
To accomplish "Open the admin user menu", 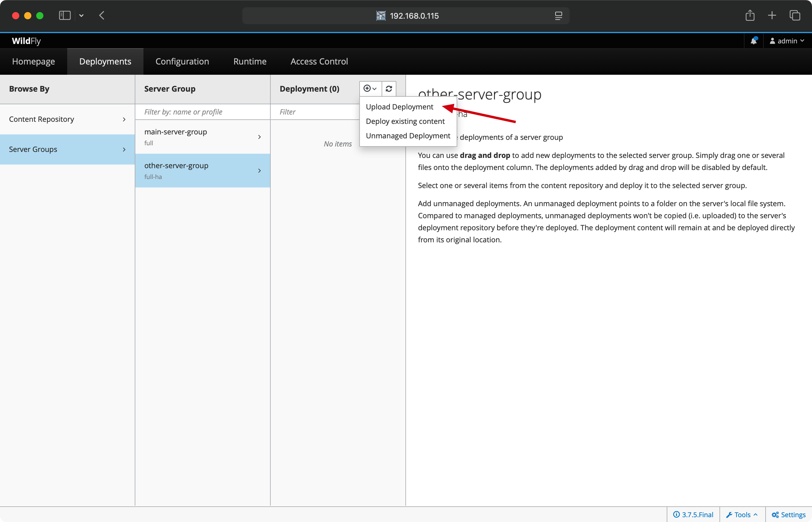I will (x=787, y=41).
